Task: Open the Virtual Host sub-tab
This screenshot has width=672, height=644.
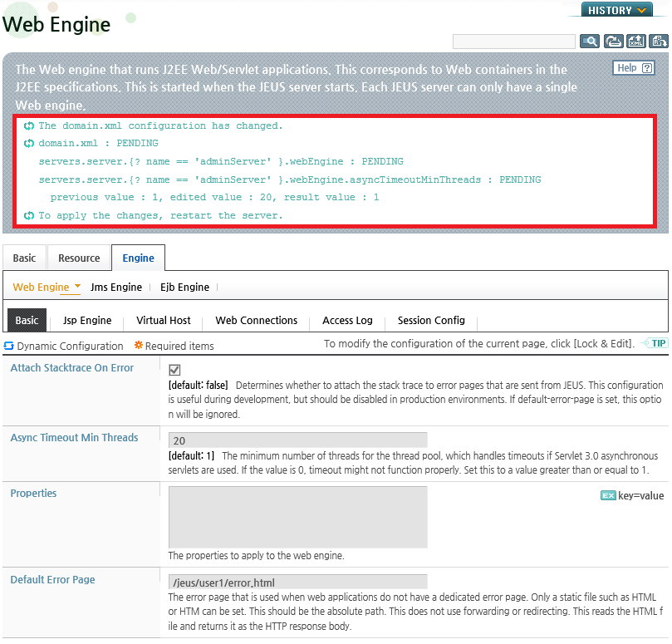Action: tap(164, 320)
